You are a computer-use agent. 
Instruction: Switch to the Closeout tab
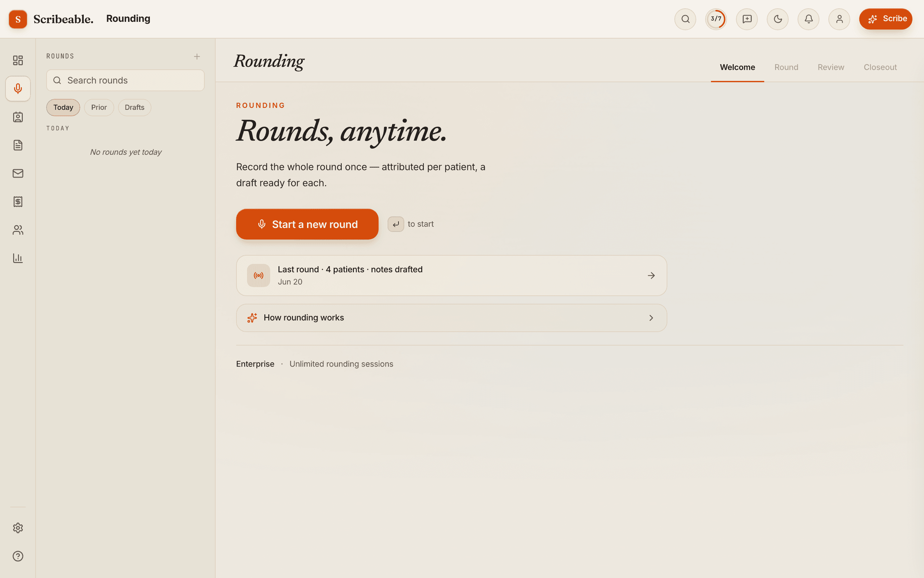(x=880, y=67)
